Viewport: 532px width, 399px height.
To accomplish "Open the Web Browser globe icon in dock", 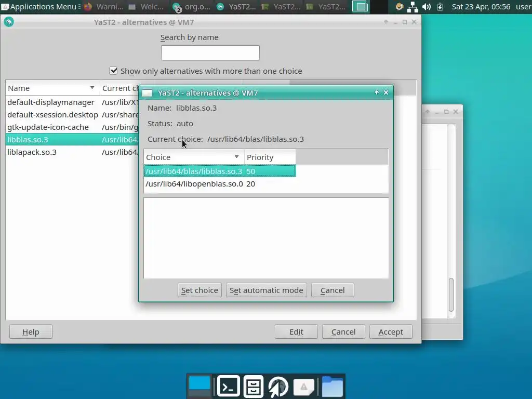I will coord(278,386).
